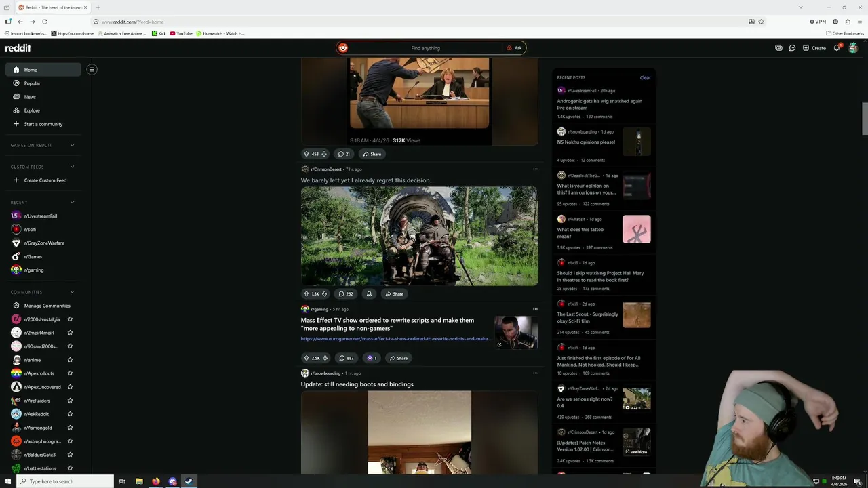Open the awards badge on Mass Effect post
The height and width of the screenshot is (488, 868).
point(371,358)
